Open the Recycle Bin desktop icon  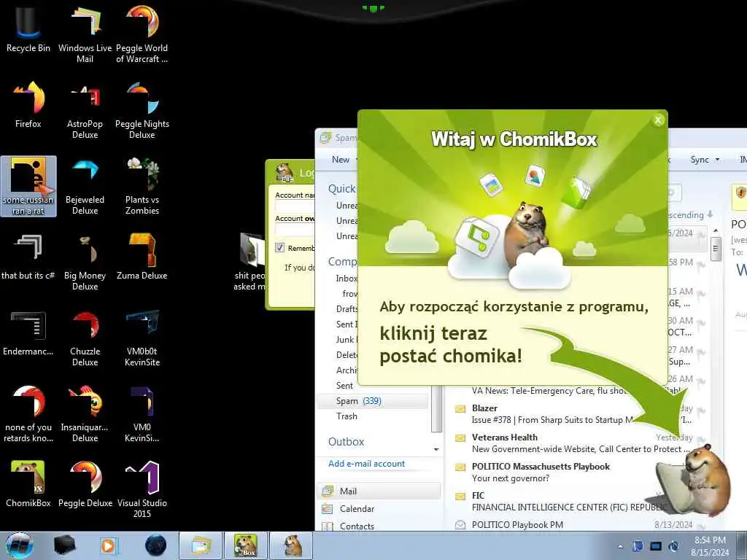pos(28,29)
